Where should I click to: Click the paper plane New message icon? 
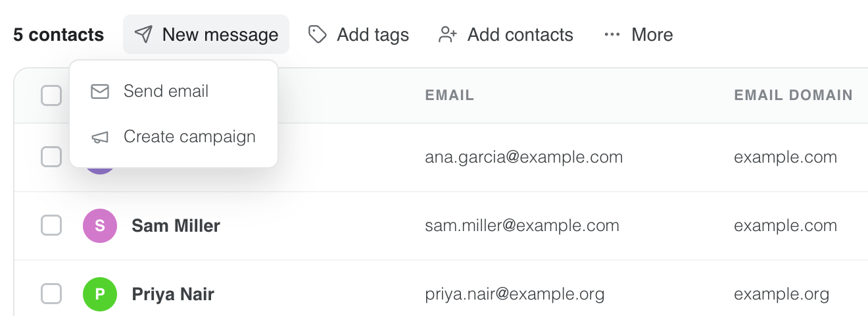pos(143,34)
